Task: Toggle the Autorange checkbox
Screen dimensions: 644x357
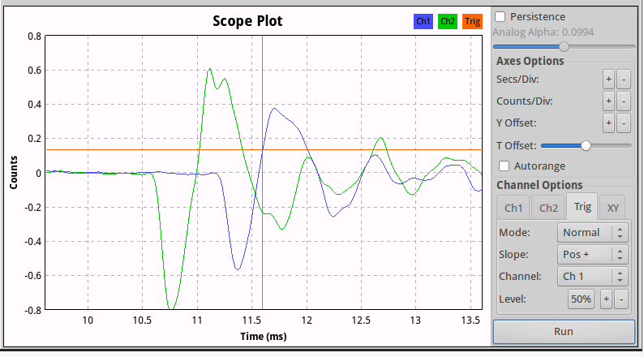Action: [x=504, y=166]
